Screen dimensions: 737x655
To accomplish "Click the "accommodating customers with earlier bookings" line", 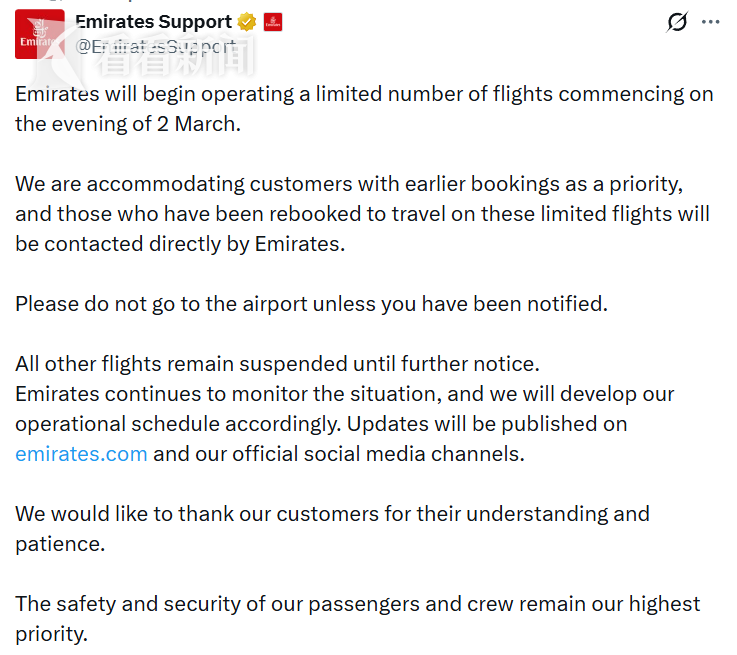I will pyautogui.click(x=346, y=184).
